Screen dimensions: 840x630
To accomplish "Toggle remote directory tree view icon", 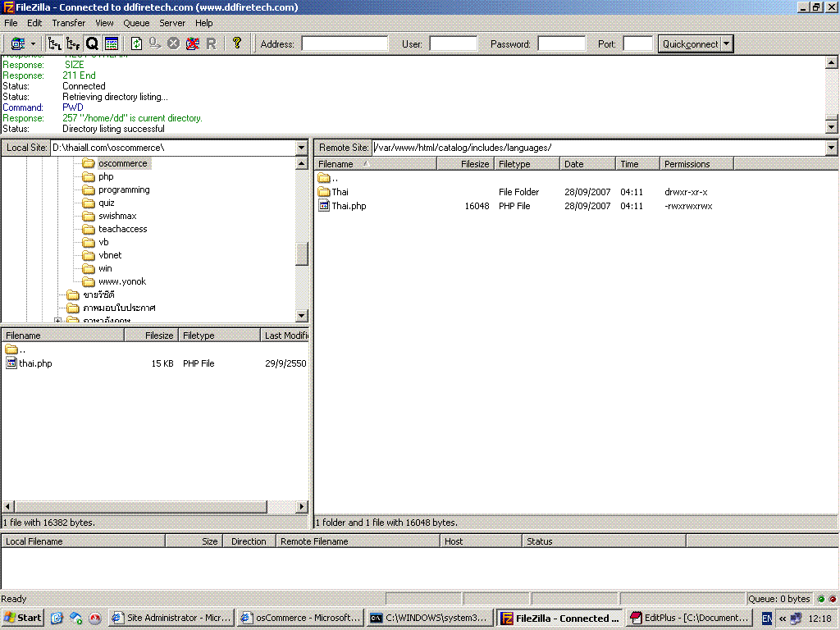I will tap(74, 43).
